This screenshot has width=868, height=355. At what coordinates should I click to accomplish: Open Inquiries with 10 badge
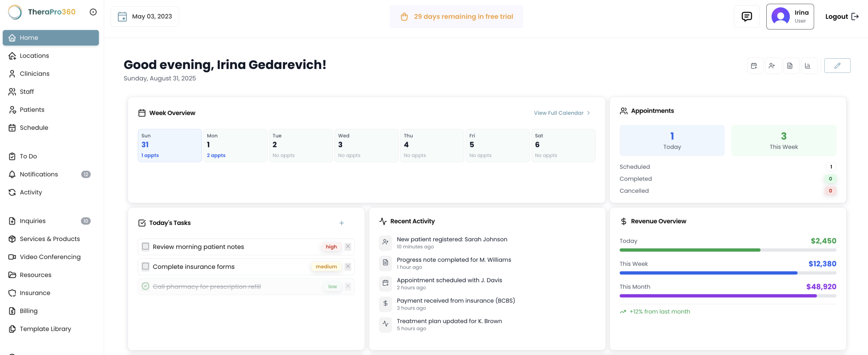[x=51, y=221]
